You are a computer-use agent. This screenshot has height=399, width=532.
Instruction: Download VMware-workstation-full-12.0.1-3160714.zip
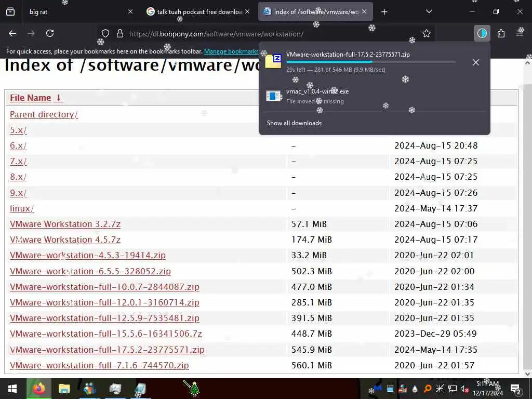click(x=104, y=303)
